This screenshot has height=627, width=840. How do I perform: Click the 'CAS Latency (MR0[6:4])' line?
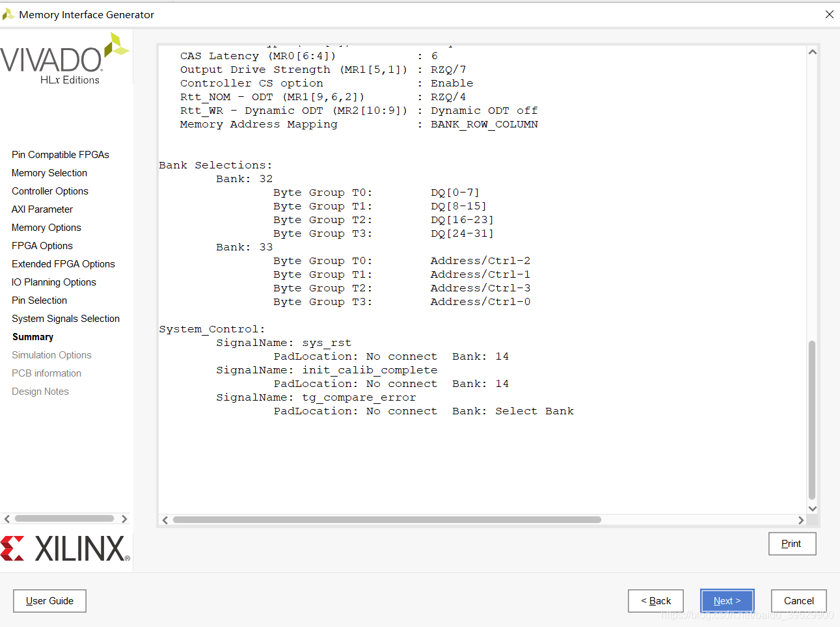(x=309, y=56)
